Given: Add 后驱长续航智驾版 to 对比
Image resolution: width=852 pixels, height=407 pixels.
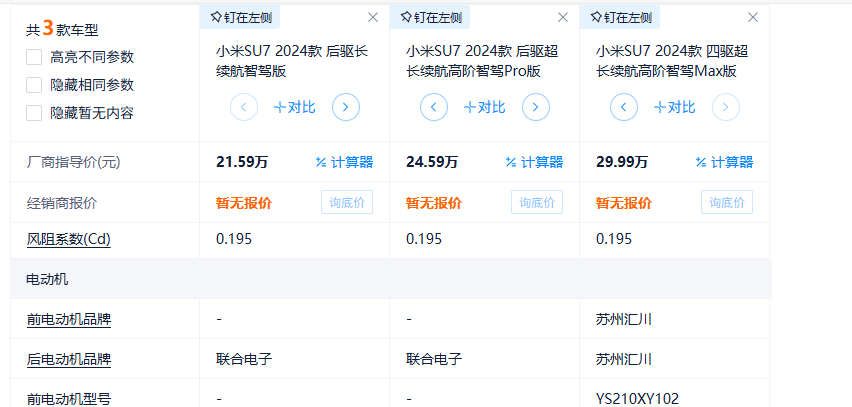Looking at the screenshot, I should [295, 107].
